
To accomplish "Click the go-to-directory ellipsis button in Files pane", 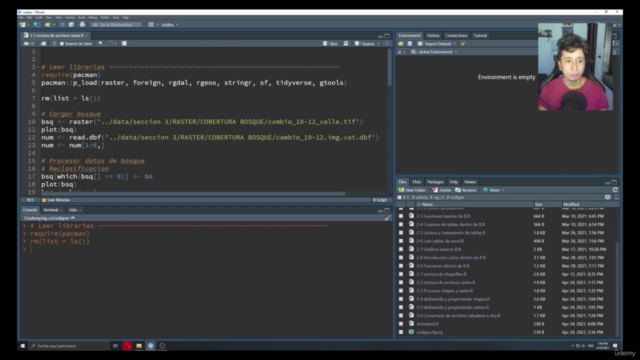I will point(616,198).
